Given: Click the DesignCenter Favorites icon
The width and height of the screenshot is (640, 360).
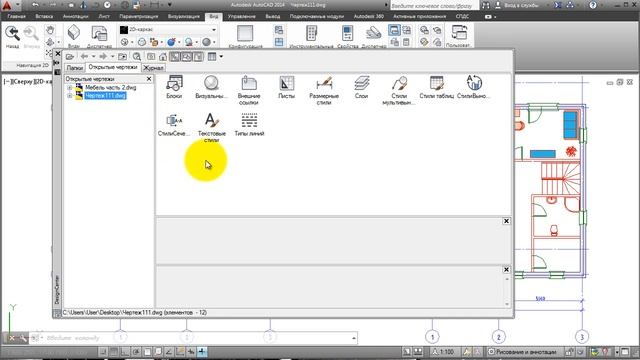Looking at the screenshot, I should coord(151,56).
